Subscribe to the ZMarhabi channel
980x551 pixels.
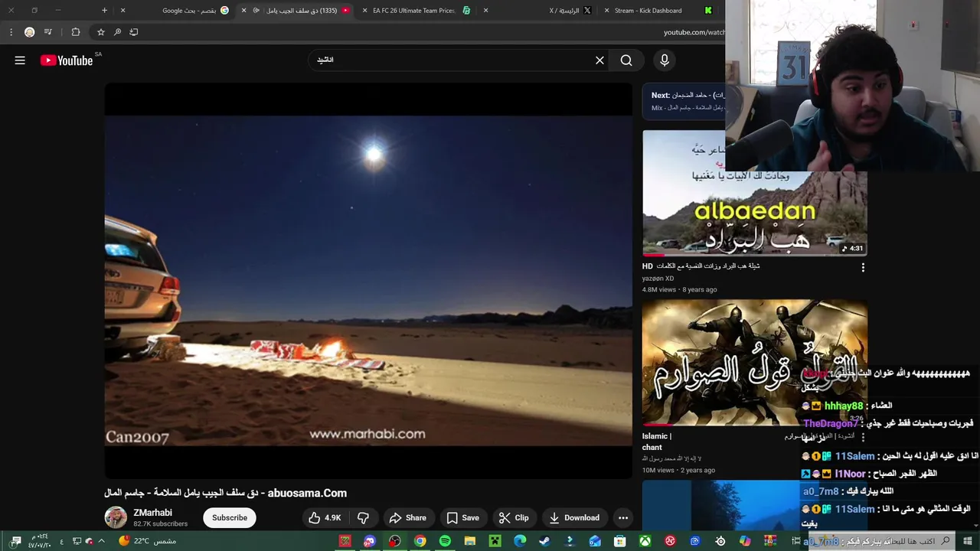[230, 518]
